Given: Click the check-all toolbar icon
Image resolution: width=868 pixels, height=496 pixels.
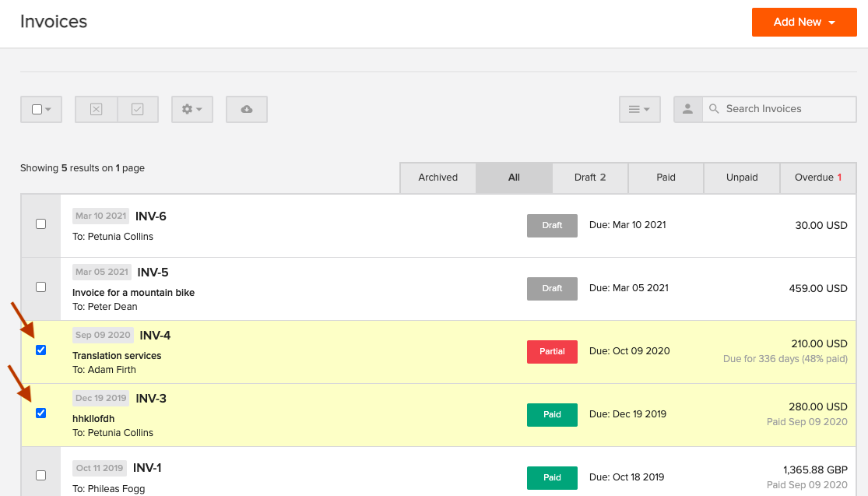Looking at the screenshot, I should tap(138, 109).
